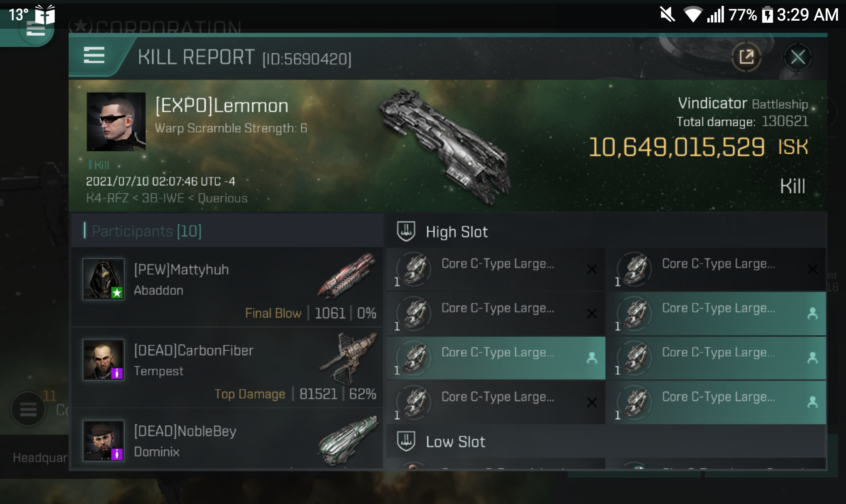Screen dimensions: 846x504
Task: Close the Kill Report window
Action: coord(798,57)
